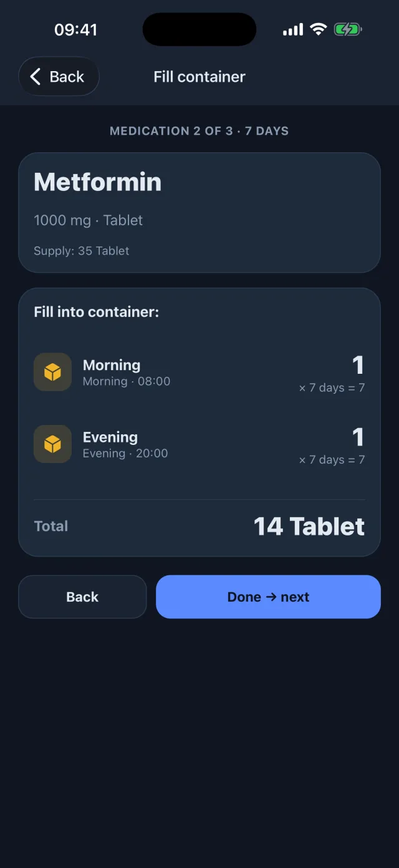The width and height of the screenshot is (399, 868).
Task: Click the bottom Back button
Action: click(x=82, y=597)
